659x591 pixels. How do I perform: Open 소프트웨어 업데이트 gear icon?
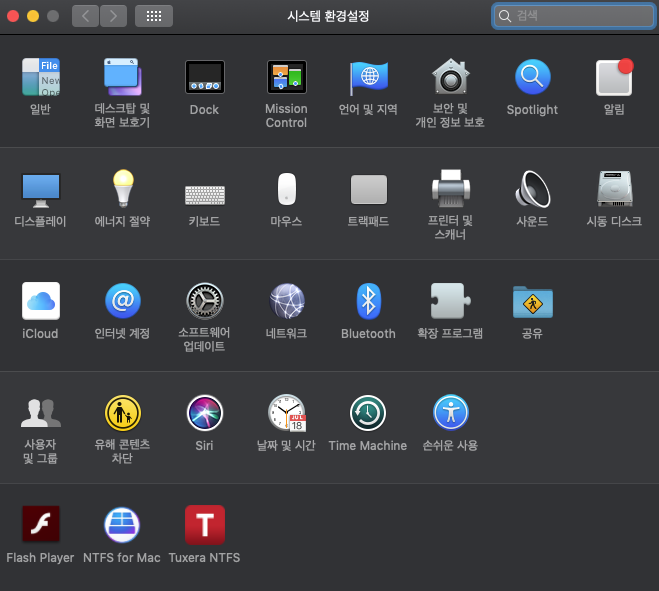pyautogui.click(x=205, y=301)
